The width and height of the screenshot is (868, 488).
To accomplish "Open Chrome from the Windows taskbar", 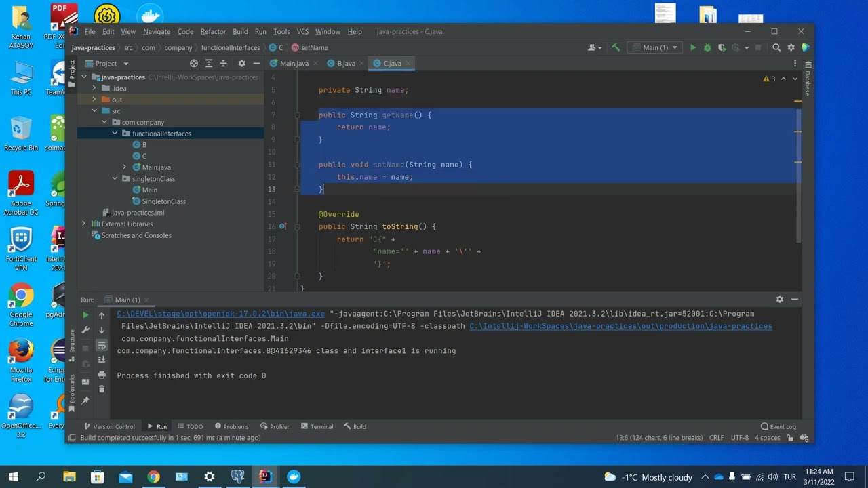I will click(x=153, y=476).
